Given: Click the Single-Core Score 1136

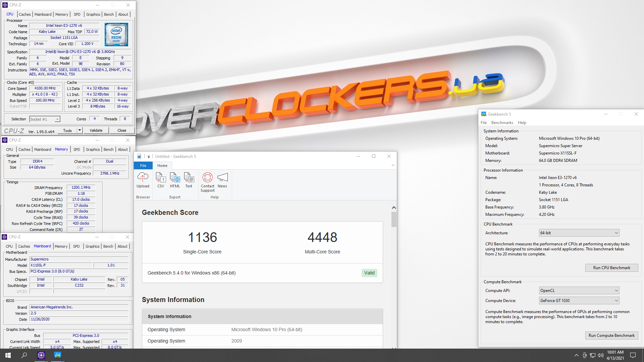Looking at the screenshot, I should [x=202, y=237].
